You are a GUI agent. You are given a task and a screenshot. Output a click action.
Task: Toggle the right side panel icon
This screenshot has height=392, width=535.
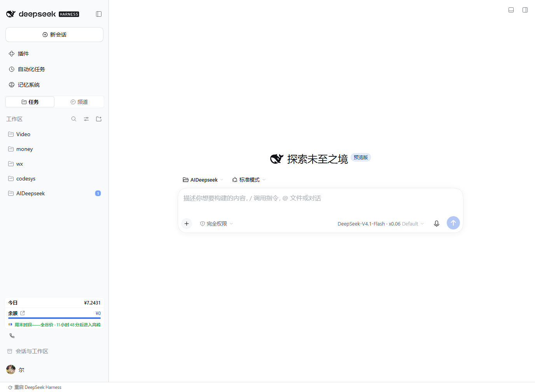click(525, 10)
